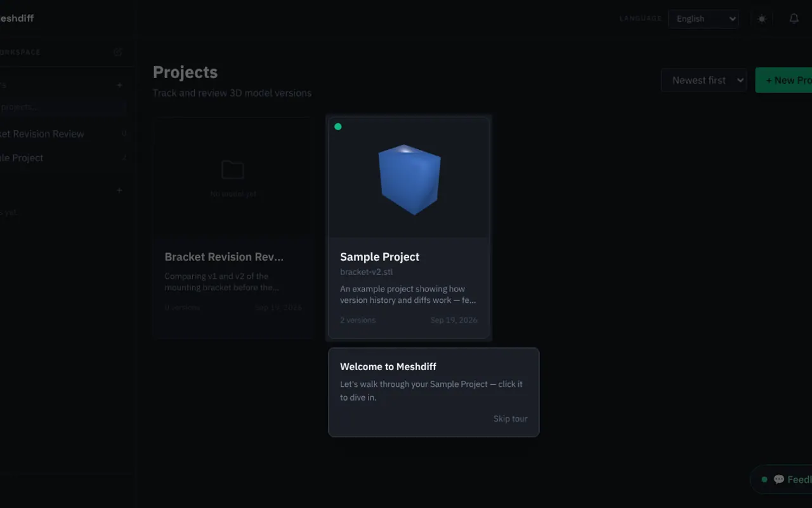Click 'Track and review 3D model versions' subtitle
The height and width of the screenshot is (508, 812).
[232, 93]
